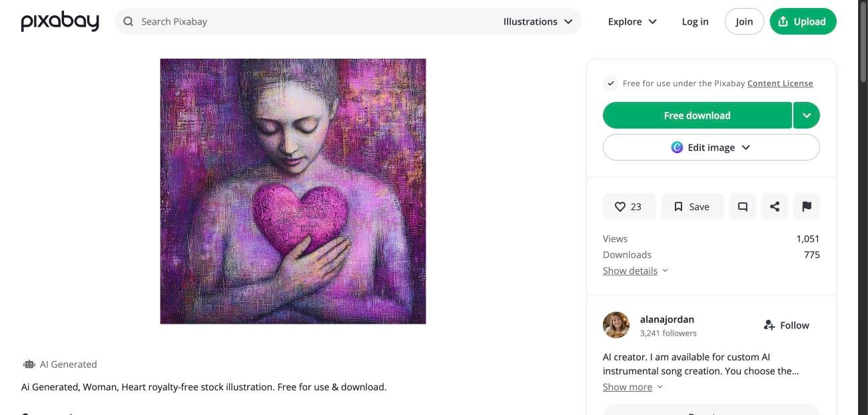Share the illustration via share icon

click(x=774, y=206)
